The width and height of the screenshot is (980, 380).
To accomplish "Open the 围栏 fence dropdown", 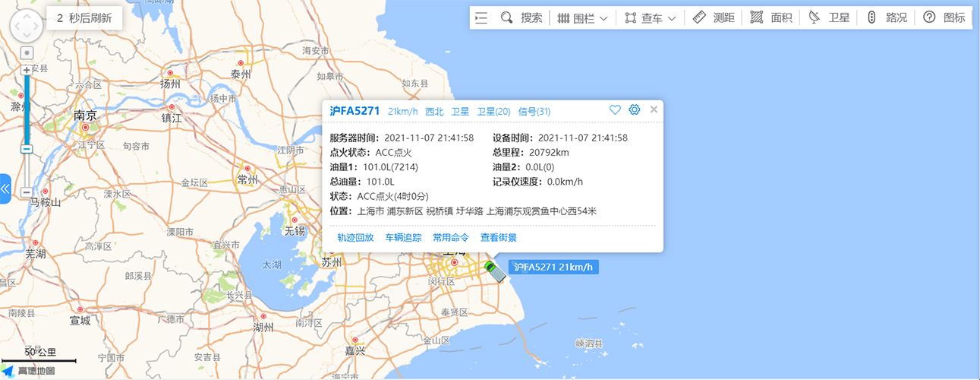I will click(x=583, y=17).
